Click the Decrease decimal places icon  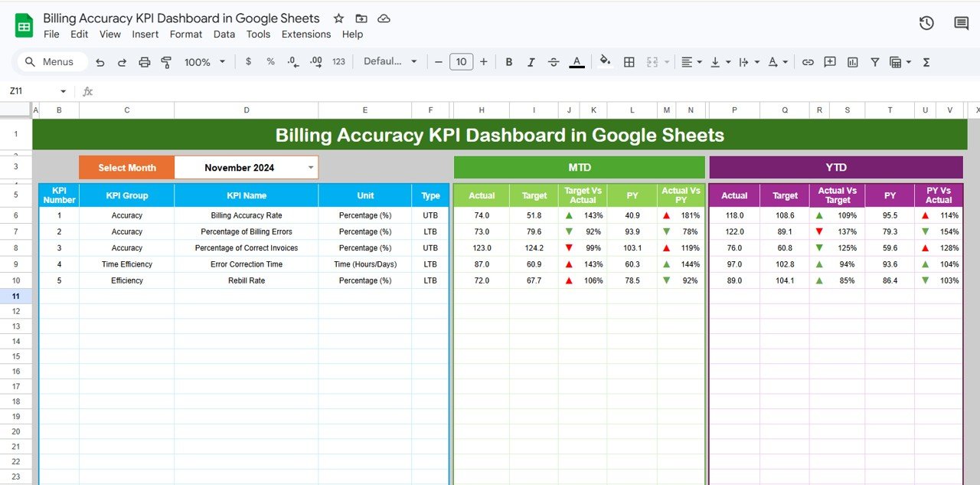292,61
